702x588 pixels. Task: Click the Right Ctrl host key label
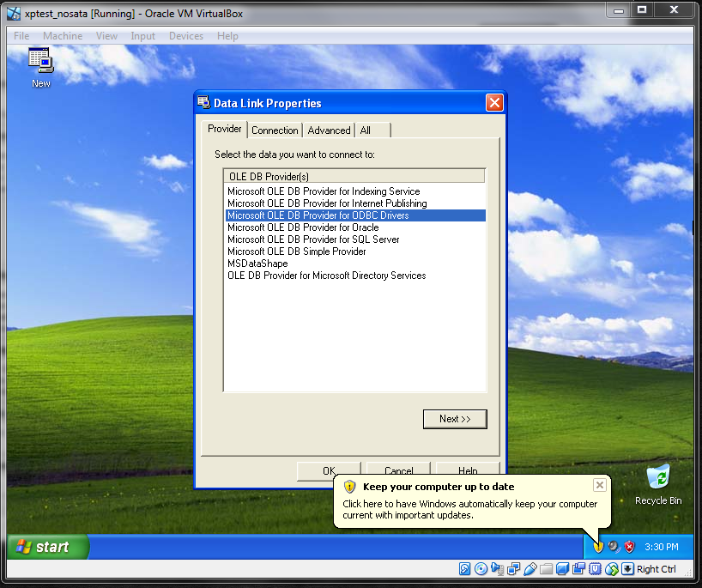[x=656, y=569]
